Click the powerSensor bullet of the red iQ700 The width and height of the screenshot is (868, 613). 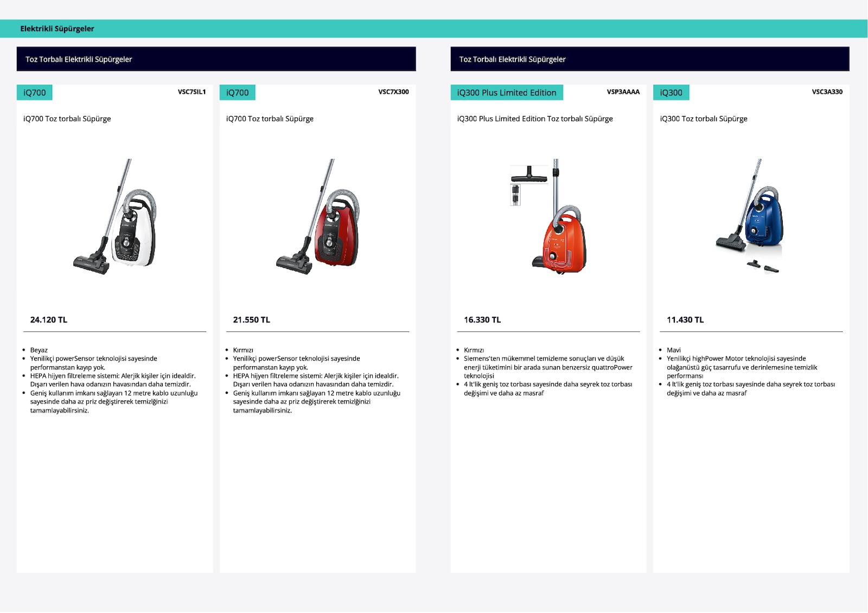[x=297, y=363]
